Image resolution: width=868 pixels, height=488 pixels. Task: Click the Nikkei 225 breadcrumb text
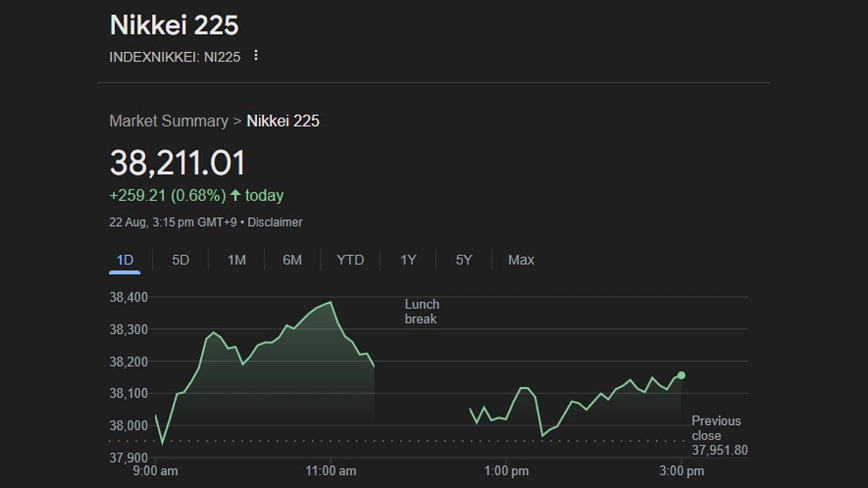click(x=283, y=121)
